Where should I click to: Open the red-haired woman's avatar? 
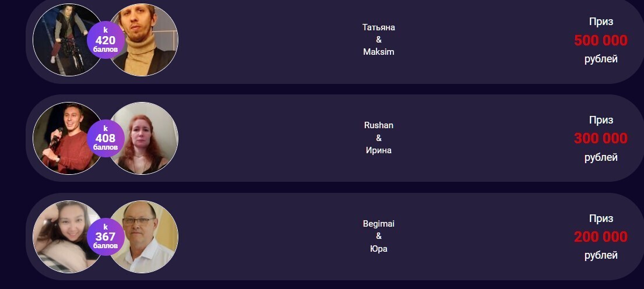pos(147,138)
